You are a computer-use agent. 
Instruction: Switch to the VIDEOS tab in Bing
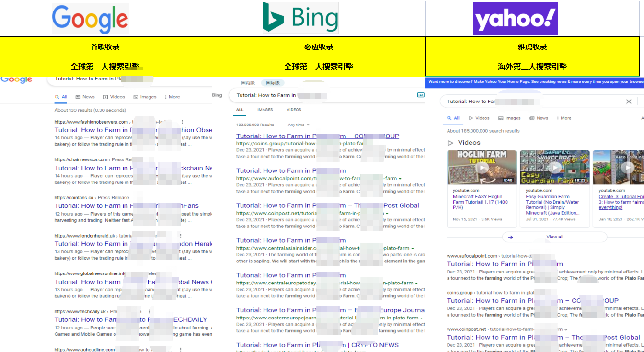pyautogui.click(x=294, y=110)
